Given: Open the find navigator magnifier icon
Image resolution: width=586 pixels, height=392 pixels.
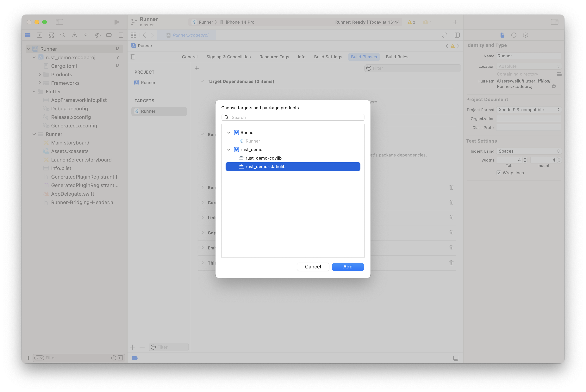Looking at the screenshot, I should pyautogui.click(x=63, y=35).
